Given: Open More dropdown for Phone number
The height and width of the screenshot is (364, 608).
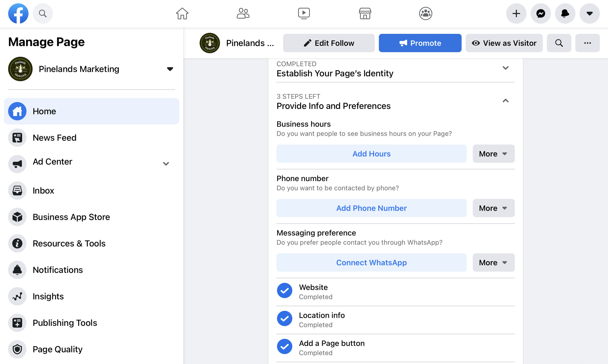Looking at the screenshot, I should click(494, 208).
